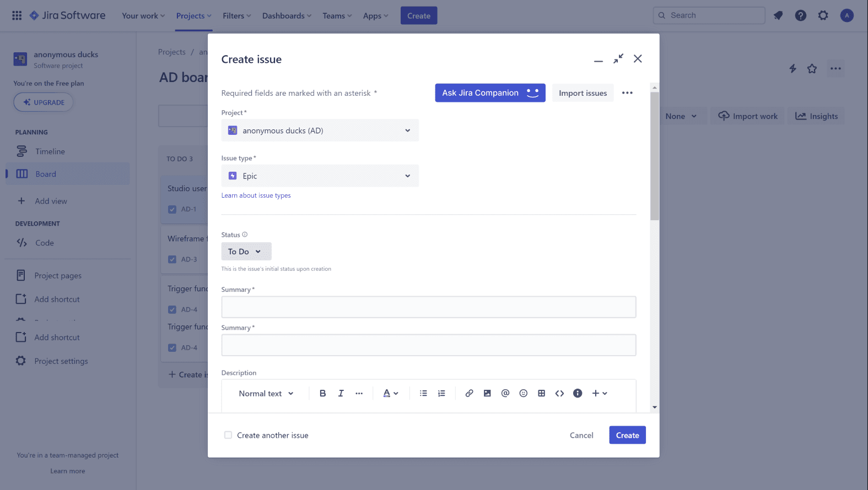Open the To Do status dropdown

click(246, 252)
